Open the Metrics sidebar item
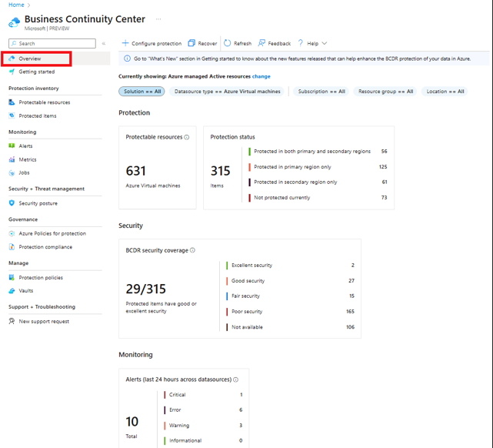Screen dimensions: 493x448 tap(27, 159)
